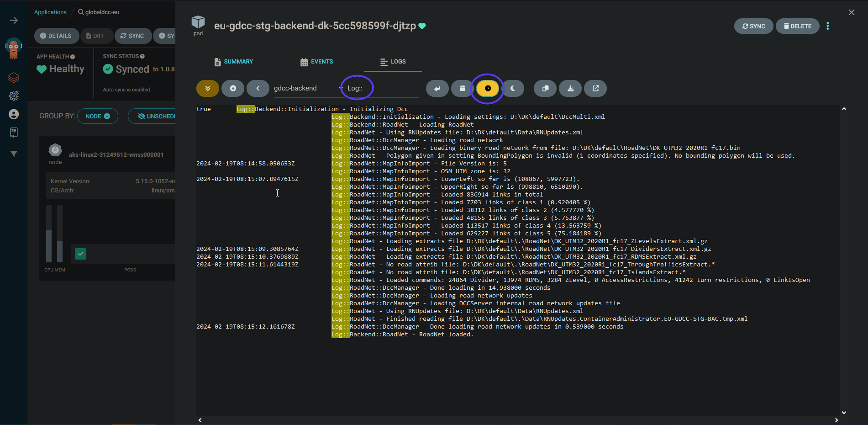Image resolution: width=868 pixels, height=425 pixels.
Task: Open User Info icon in sidebar
Action: [x=14, y=114]
